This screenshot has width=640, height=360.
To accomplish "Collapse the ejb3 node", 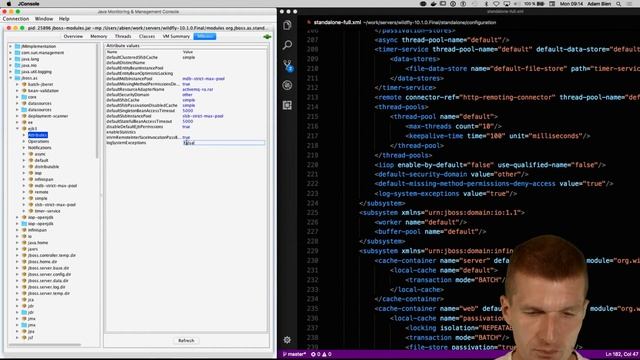I will [x=18, y=129].
